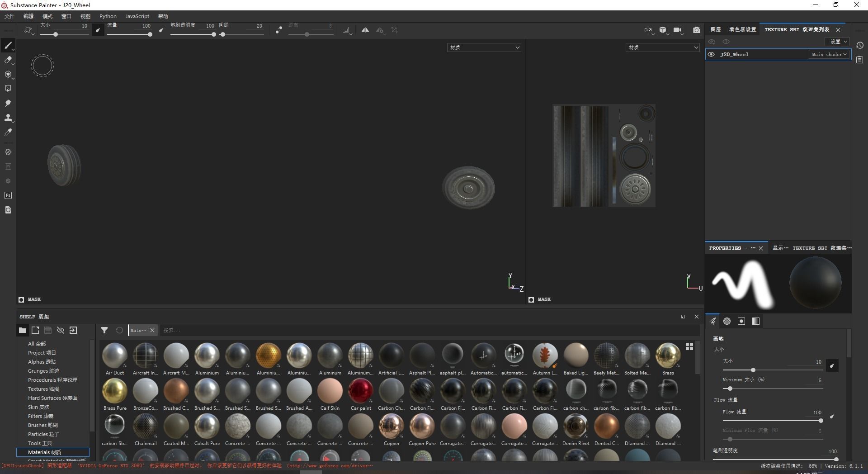Open the JavaScript menu

click(137, 16)
